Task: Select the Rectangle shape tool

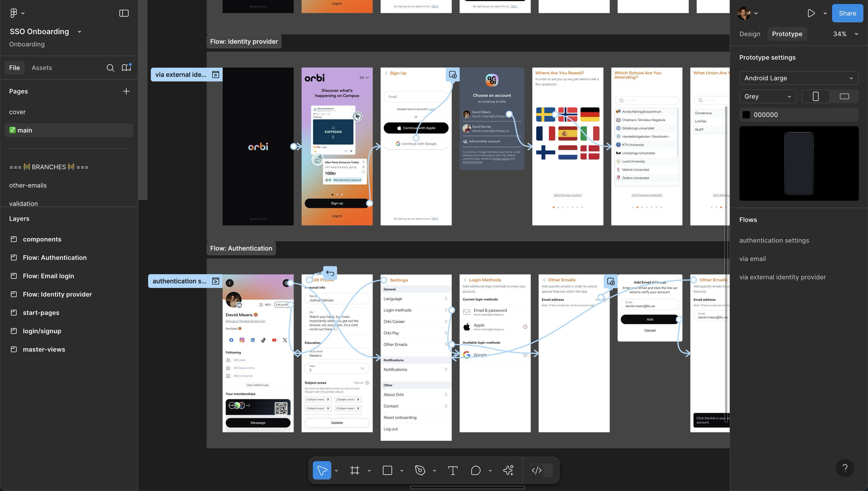Action: [x=387, y=470]
